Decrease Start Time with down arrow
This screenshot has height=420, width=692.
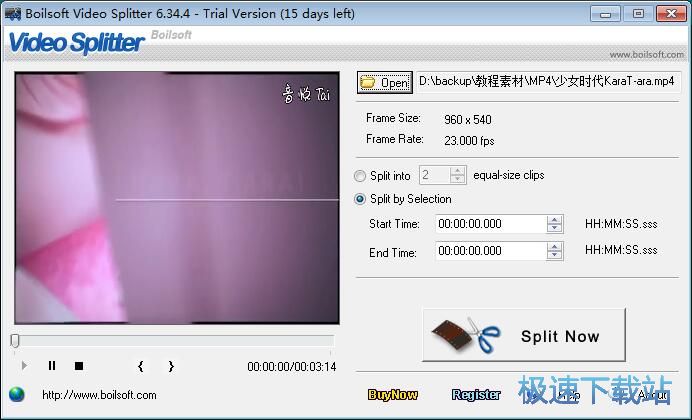pos(555,229)
